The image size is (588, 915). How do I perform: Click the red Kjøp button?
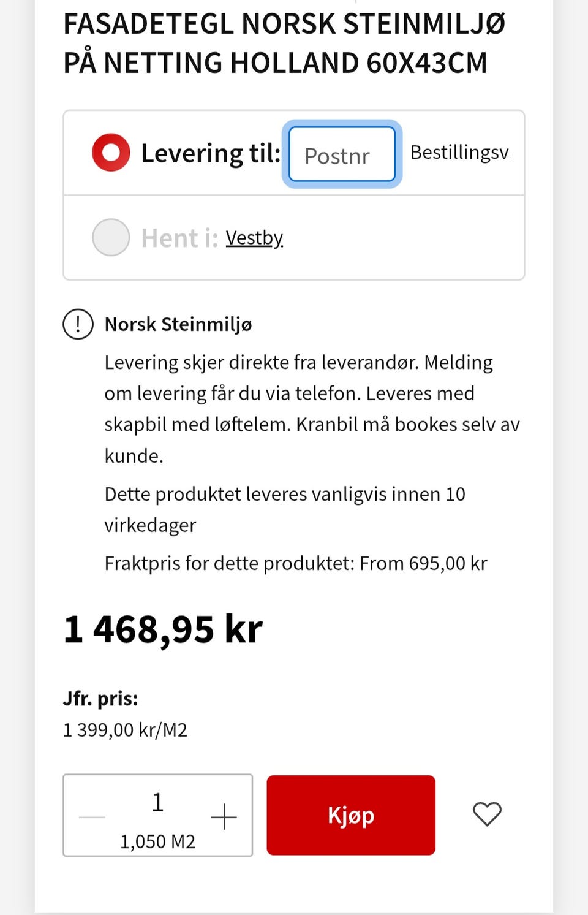point(351,815)
